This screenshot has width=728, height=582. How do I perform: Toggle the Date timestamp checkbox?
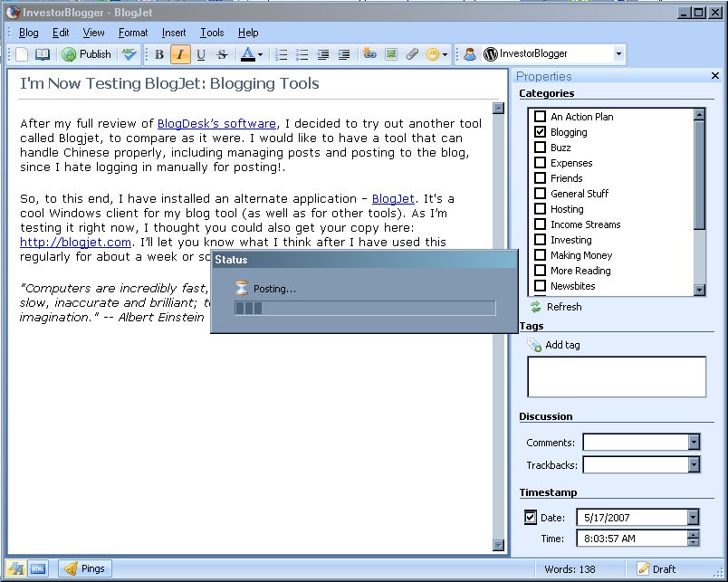pyautogui.click(x=531, y=517)
